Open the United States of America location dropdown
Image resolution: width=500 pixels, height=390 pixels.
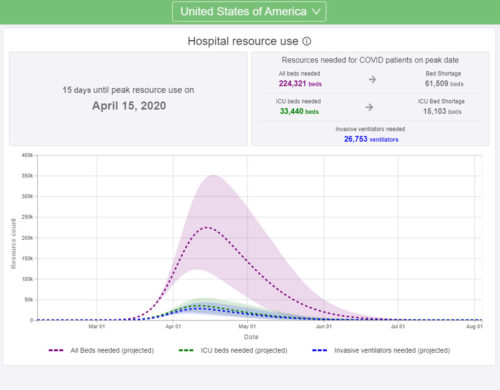(249, 12)
